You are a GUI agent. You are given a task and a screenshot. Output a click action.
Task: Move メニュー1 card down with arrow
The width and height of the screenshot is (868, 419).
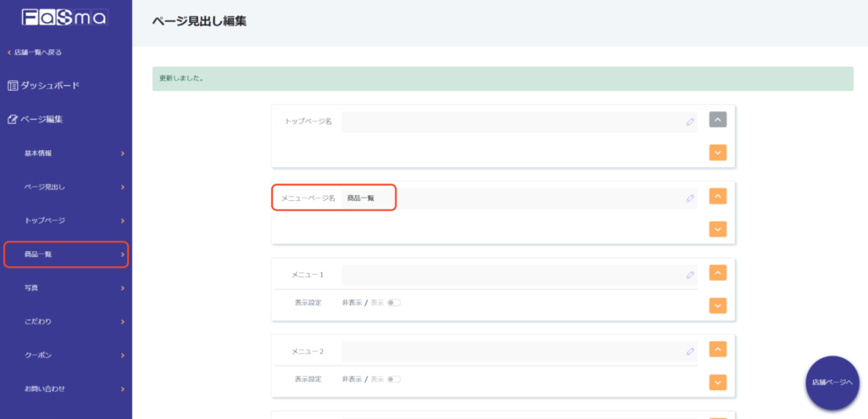pyautogui.click(x=718, y=305)
